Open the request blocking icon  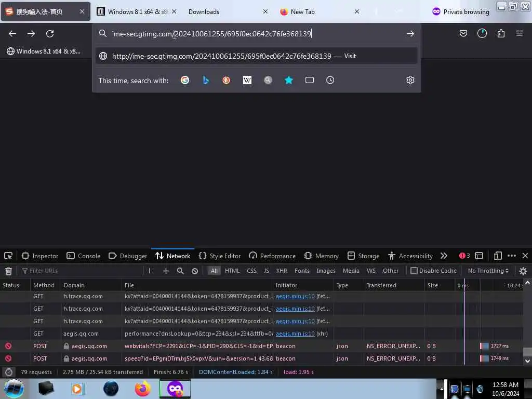pos(195,271)
